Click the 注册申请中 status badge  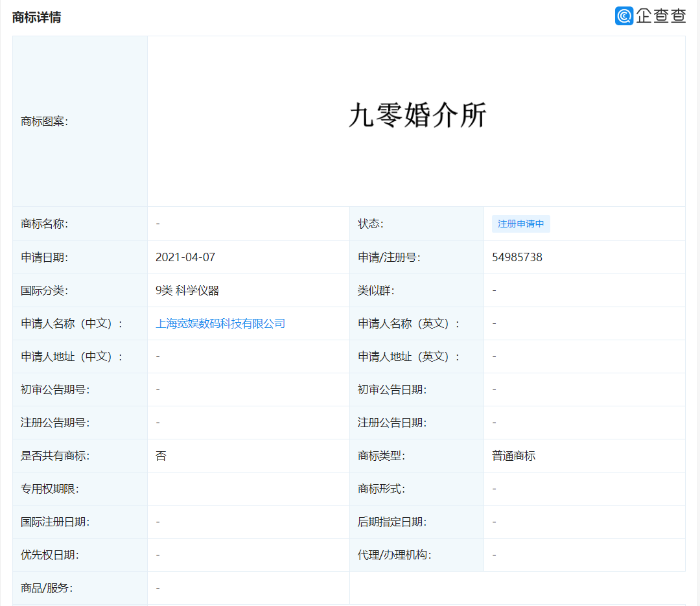point(520,224)
